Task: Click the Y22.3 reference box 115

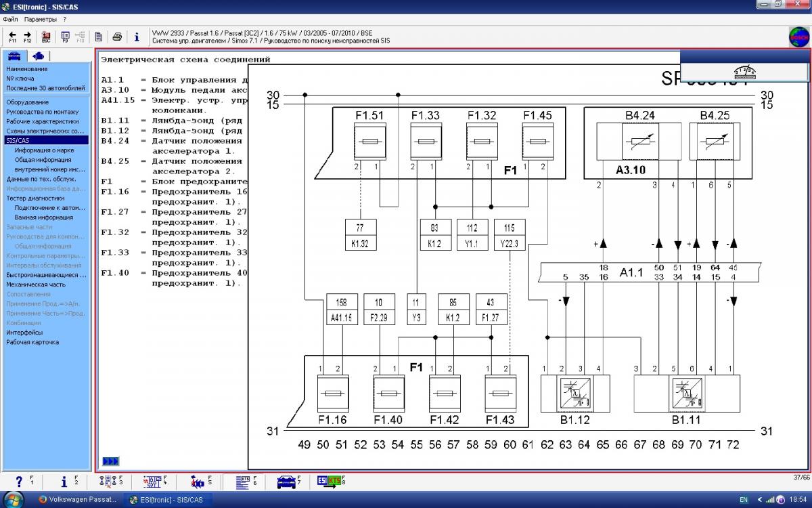Action: pyautogui.click(x=510, y=236)
